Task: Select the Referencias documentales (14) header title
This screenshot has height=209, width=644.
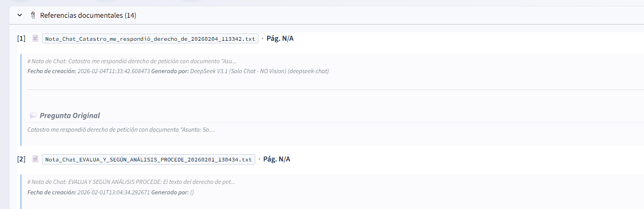Action: tap(88, 16)
